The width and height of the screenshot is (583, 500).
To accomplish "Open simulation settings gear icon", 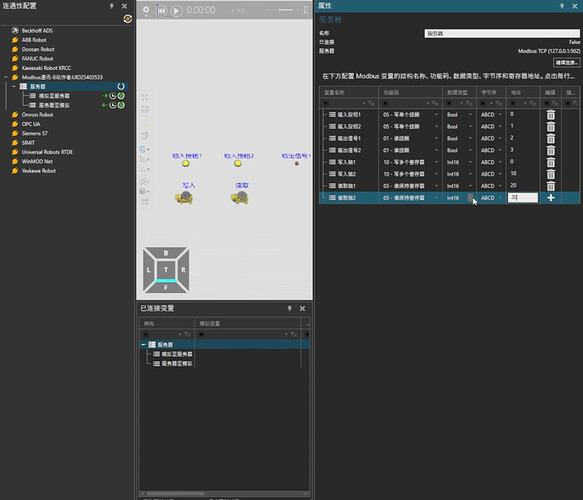I will [x=146, y=10].
